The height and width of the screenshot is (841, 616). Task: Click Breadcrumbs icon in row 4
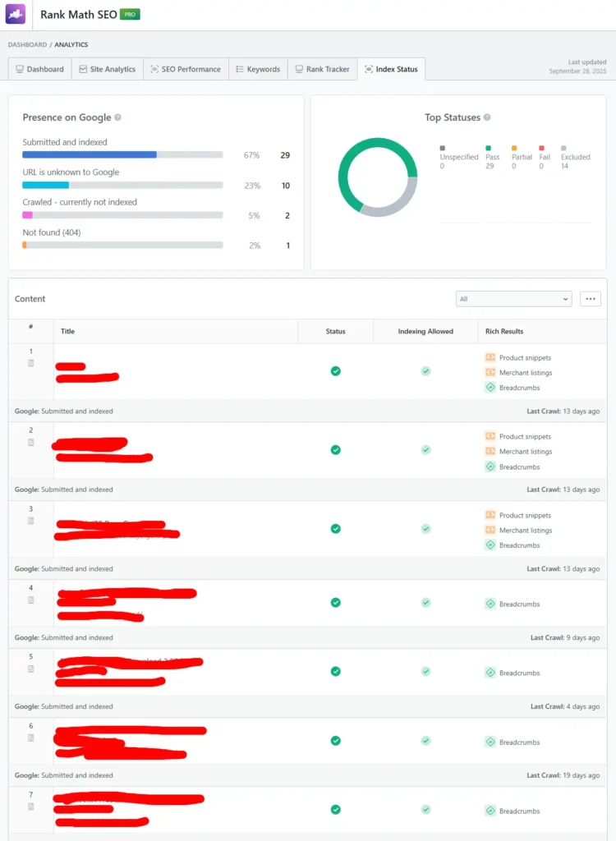tap(490, 604)
